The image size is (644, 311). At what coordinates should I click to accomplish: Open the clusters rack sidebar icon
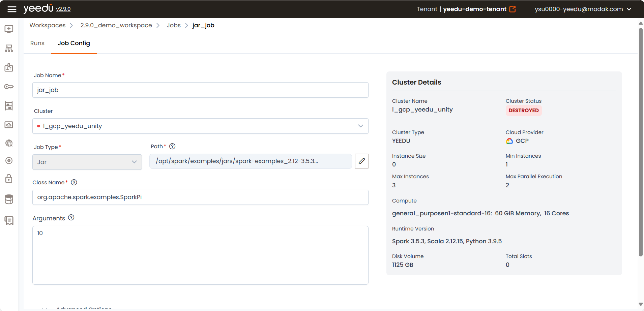click(x=9, y=106)
